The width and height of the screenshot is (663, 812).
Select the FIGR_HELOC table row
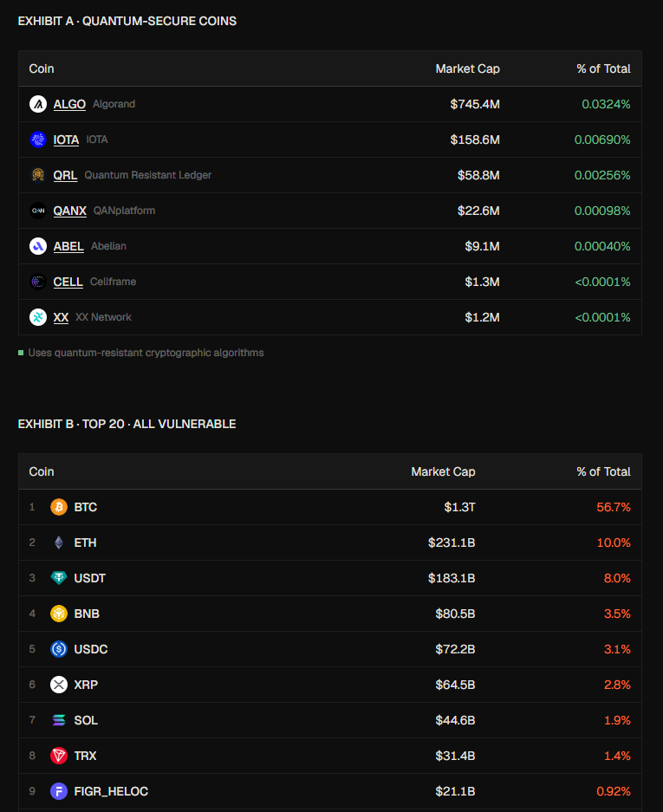click(x=330, y=791)
